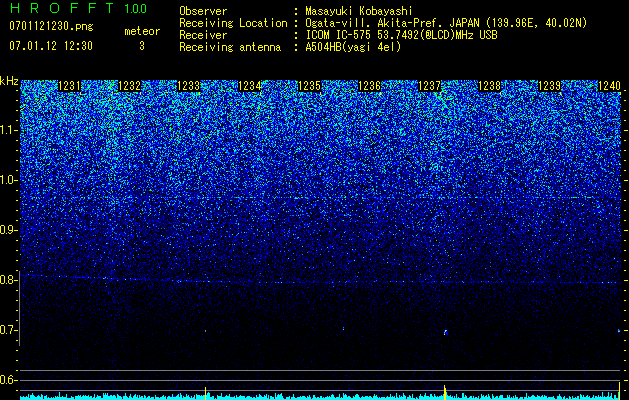Click the kHz axis unit label

pyautogui.click(x=9, y=81)
